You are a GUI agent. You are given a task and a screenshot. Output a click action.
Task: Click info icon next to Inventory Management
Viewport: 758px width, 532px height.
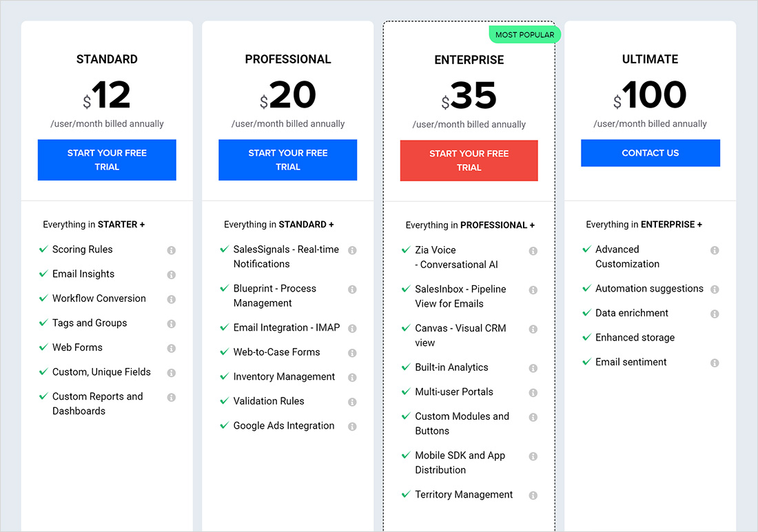pos(352,378)
